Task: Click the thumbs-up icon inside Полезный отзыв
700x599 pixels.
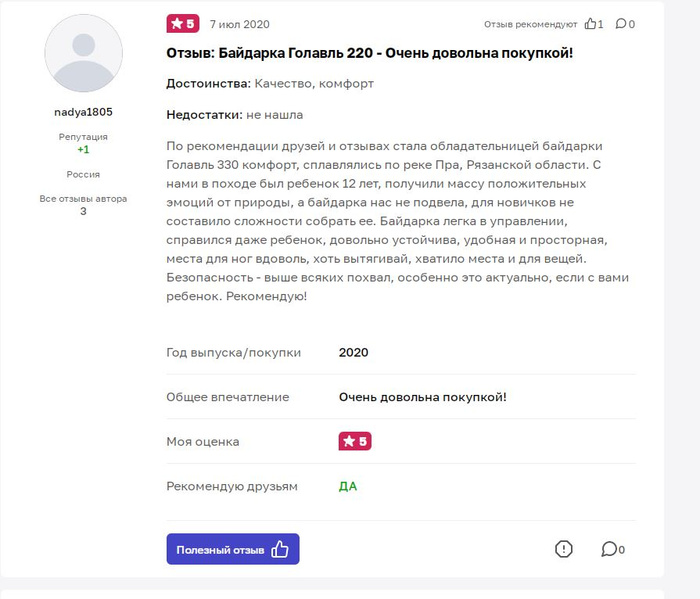Action: (x=280, y=549)
